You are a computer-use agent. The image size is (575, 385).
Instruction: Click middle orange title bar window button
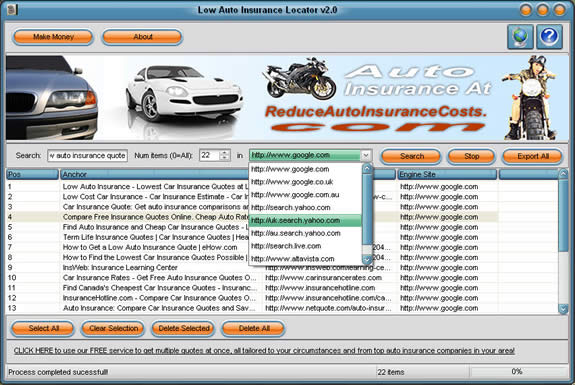click(543, 10)
